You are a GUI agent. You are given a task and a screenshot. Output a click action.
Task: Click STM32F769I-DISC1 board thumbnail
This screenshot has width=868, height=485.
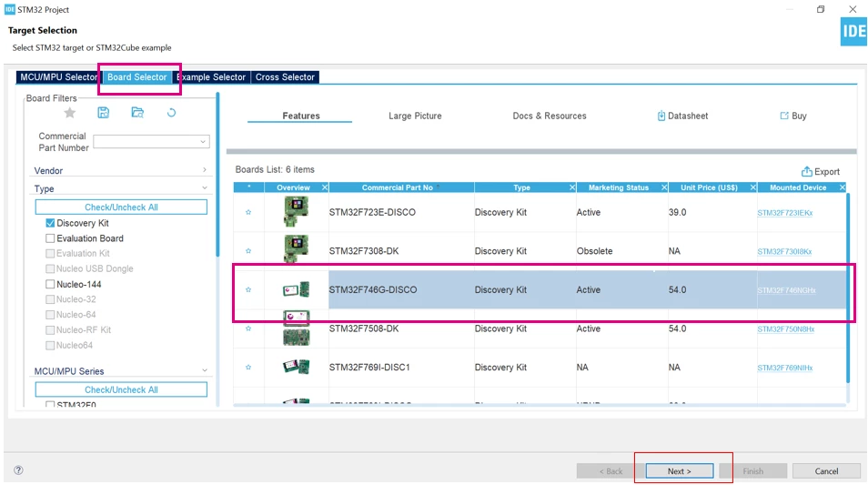[297, 367]
